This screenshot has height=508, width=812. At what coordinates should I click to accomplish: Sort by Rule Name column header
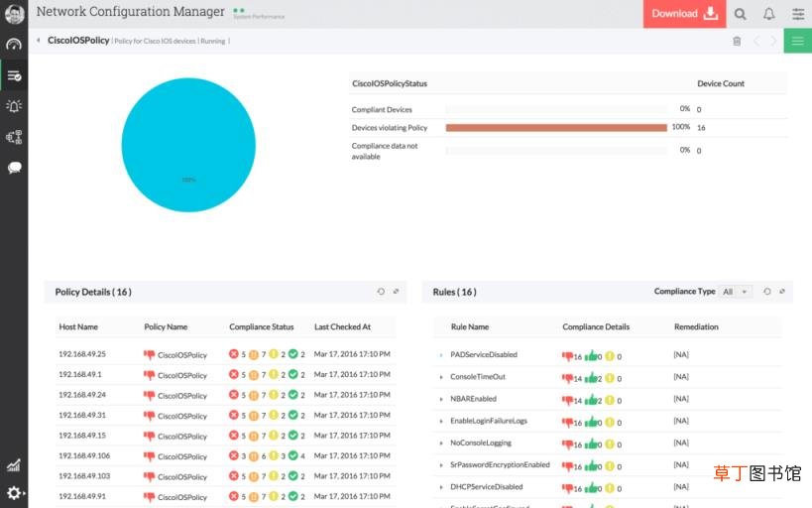tap(470, 327)
